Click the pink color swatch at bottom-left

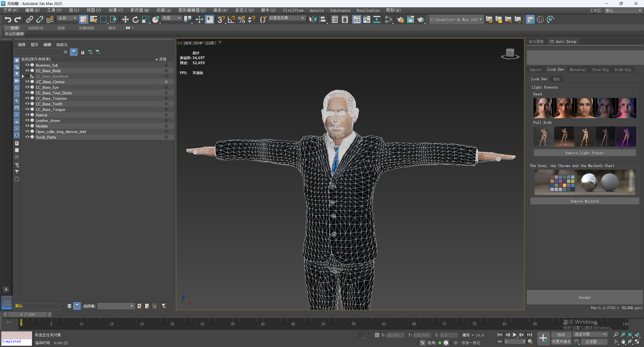pyautogui.click(x=16, y=335)
